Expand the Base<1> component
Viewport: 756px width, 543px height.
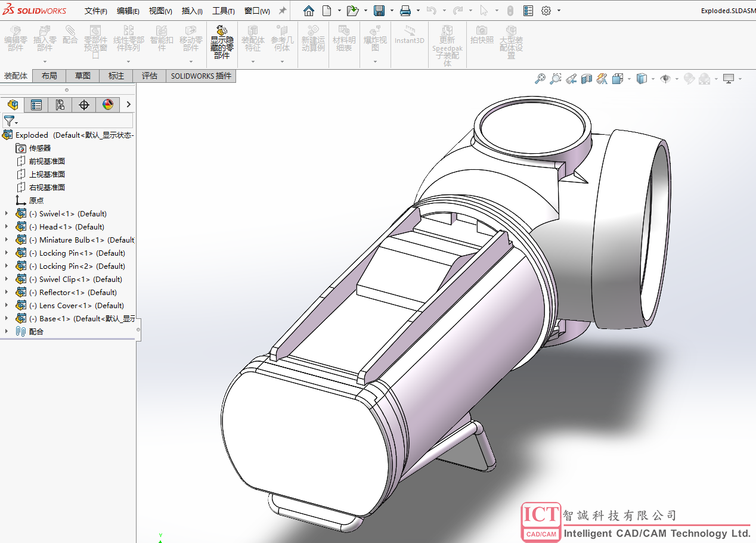click(7, 318)
